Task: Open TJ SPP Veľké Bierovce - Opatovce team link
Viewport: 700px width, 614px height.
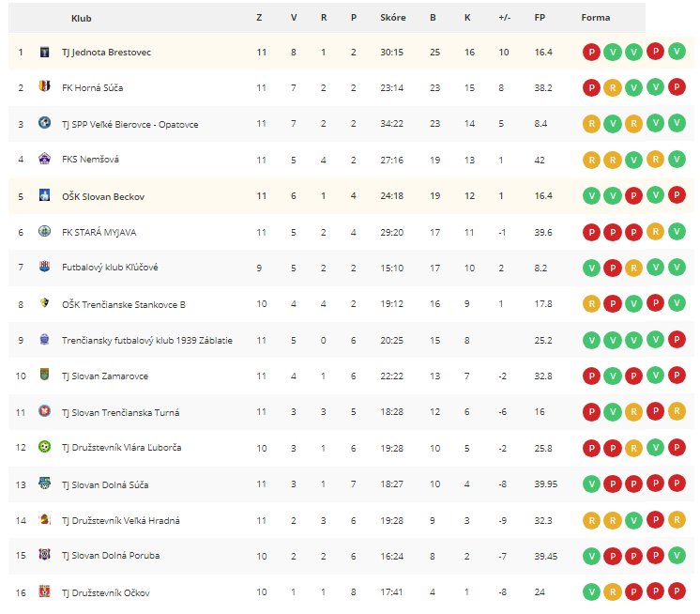Action: click(129, 125)
